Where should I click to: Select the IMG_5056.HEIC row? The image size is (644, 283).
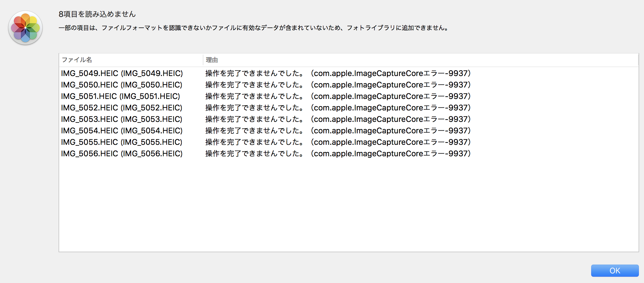click(x=122, y=154)
